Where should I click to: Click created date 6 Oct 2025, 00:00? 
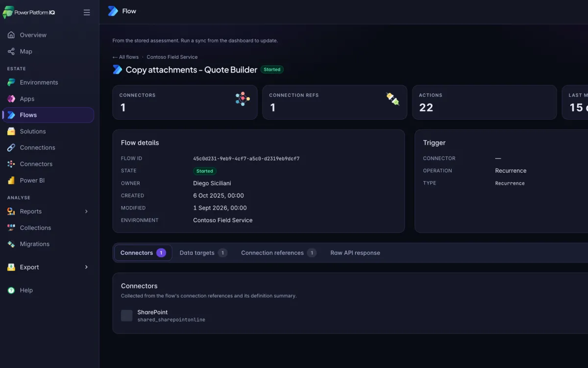219,195
